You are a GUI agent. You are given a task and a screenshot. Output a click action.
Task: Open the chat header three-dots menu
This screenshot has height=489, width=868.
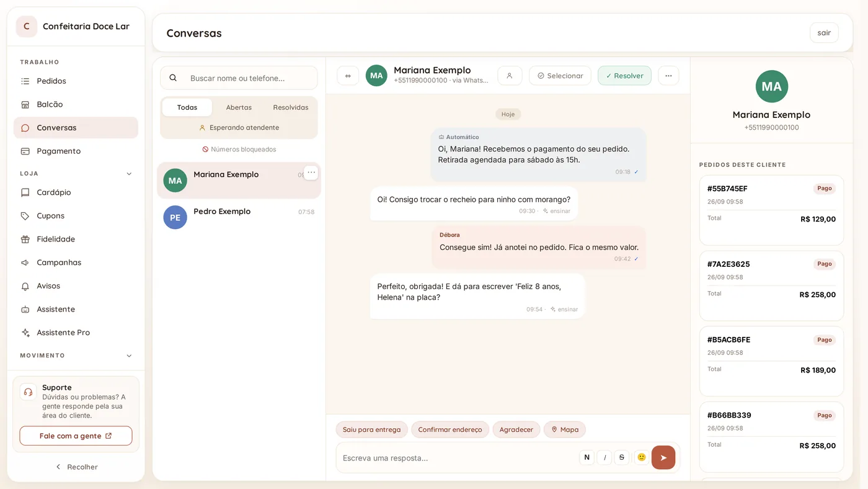[x=668, y=76]
